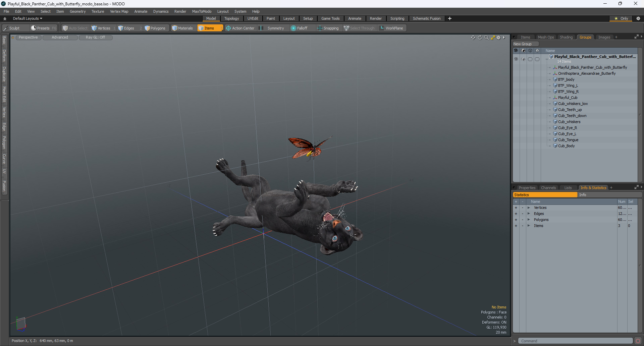Expand the Polygons statistics row

pos(529,220)
